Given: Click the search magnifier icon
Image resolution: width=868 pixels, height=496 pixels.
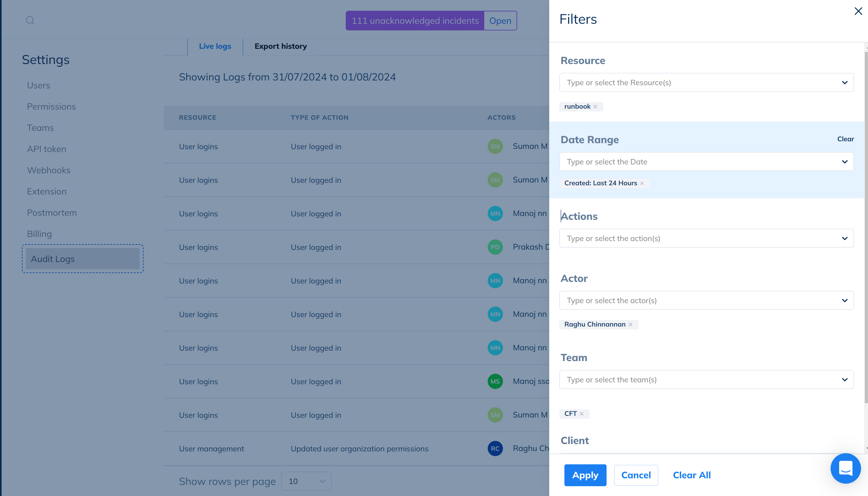Looking at the screenshot, I should coord(30,21).
